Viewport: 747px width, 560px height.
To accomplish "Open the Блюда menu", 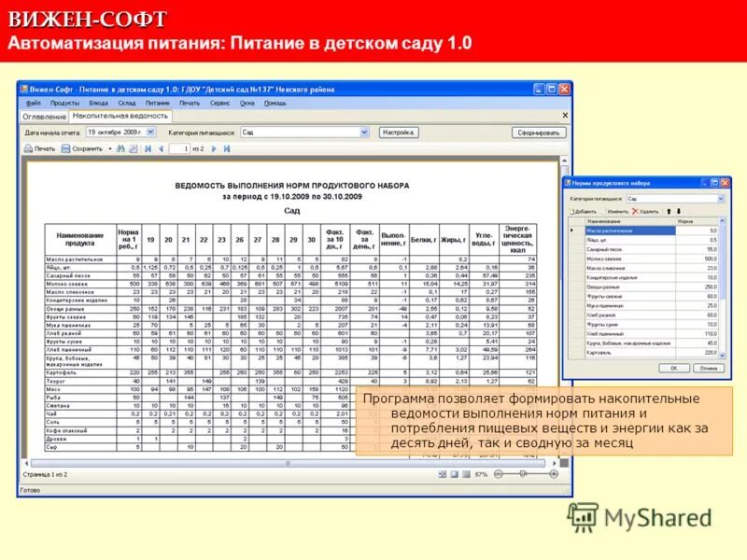I will [x=99, y=103].
